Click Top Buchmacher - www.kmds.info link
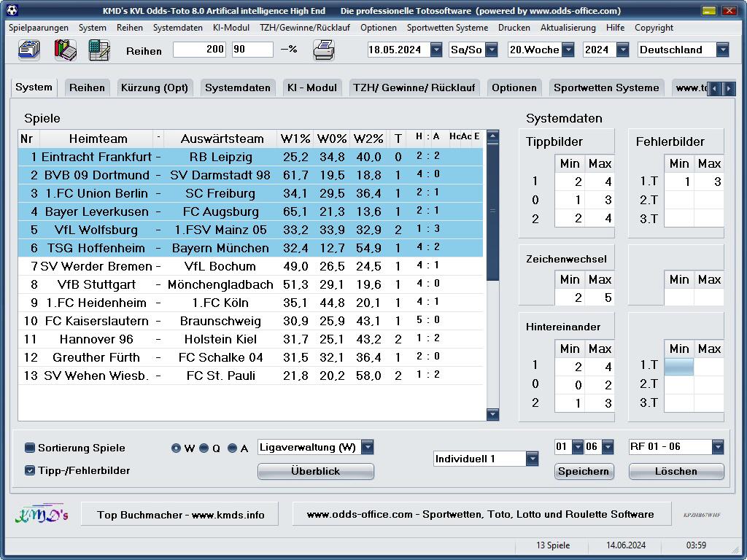747x560 pixels. pyautogui.click(x=180, y=514)
